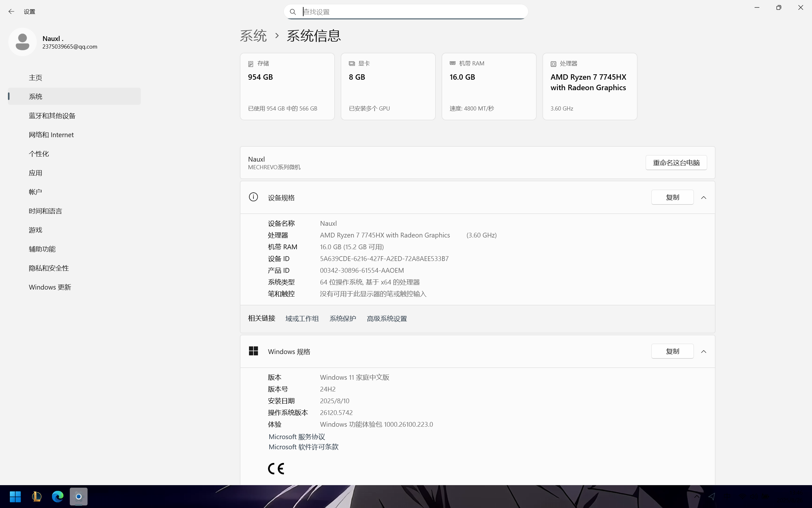Click OS build 26120.5742

coord(336,412)
